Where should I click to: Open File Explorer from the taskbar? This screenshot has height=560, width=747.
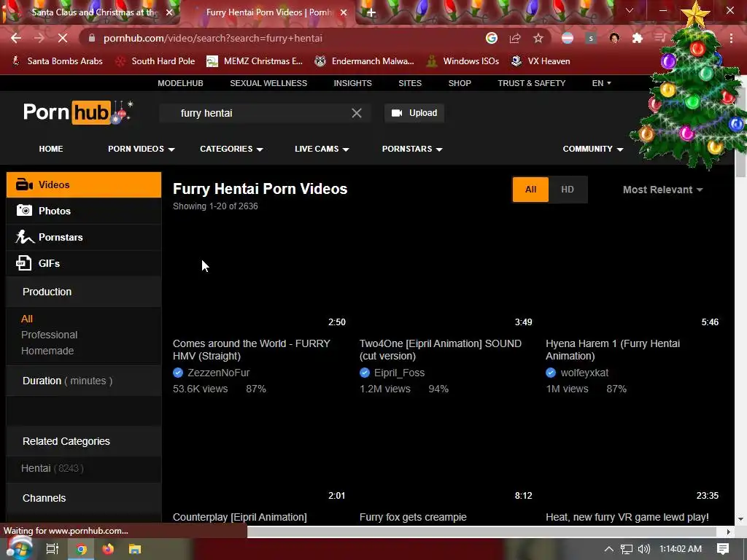[x=135, y=549]
